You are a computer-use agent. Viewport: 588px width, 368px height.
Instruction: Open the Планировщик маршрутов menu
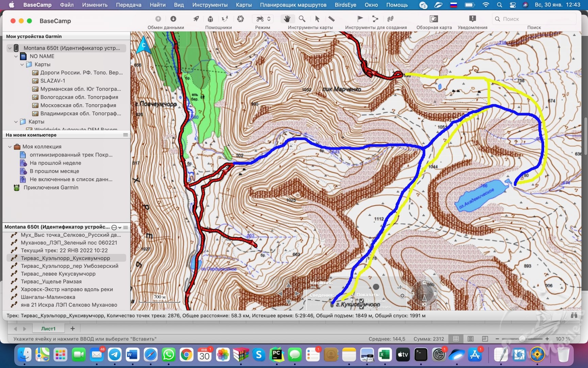293,5
